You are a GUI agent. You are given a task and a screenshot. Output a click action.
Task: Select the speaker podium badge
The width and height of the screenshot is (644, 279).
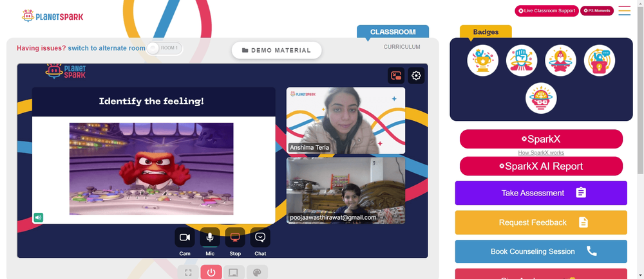599,60
